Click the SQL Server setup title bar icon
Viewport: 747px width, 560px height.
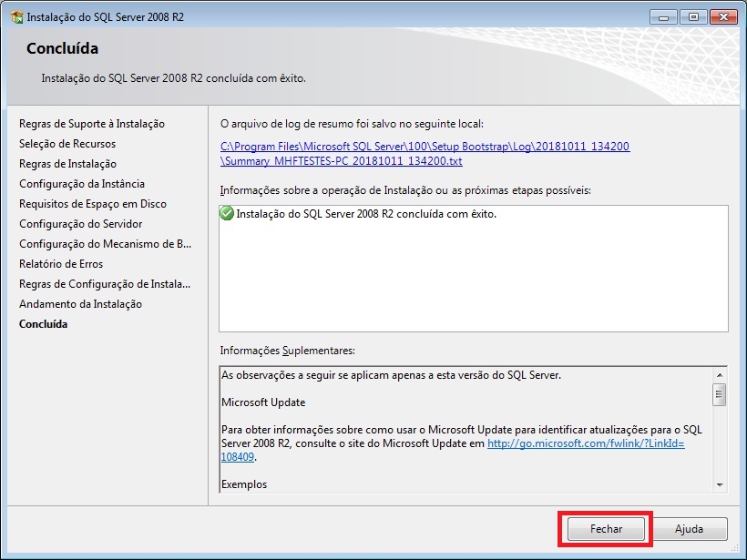[x=16, y=16]
